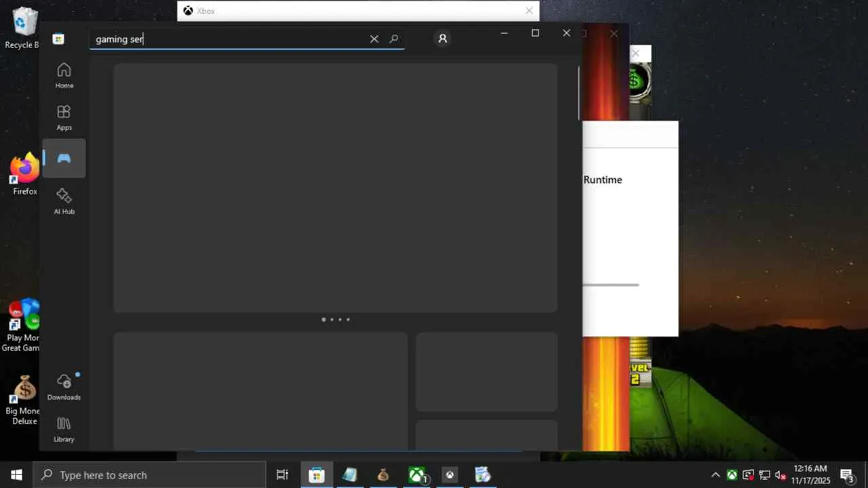Click the Microsoft Store logo in the title bar
The width and height of the screenshot is (868, 488).
pos(58,39)
